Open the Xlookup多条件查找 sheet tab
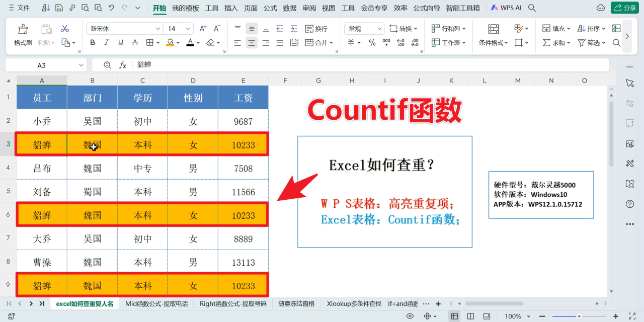Screen dimensions: 644x322 click(x=354, y=303)
